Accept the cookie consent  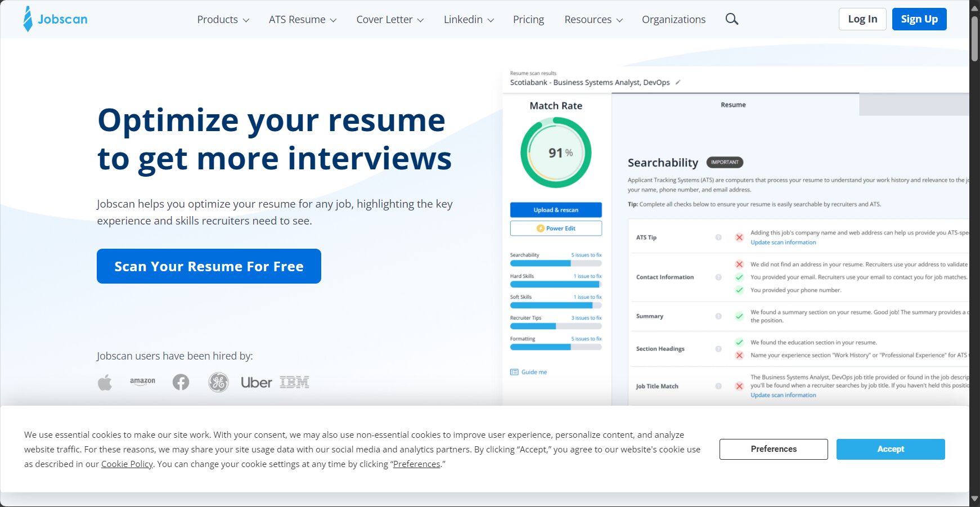click(891, 449)
